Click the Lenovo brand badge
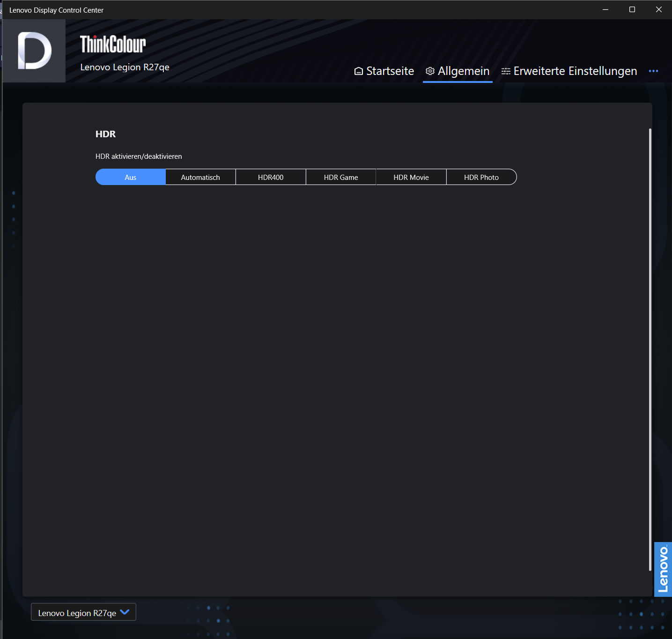This screenshot has height=639, width=672. tap(663, 569)
